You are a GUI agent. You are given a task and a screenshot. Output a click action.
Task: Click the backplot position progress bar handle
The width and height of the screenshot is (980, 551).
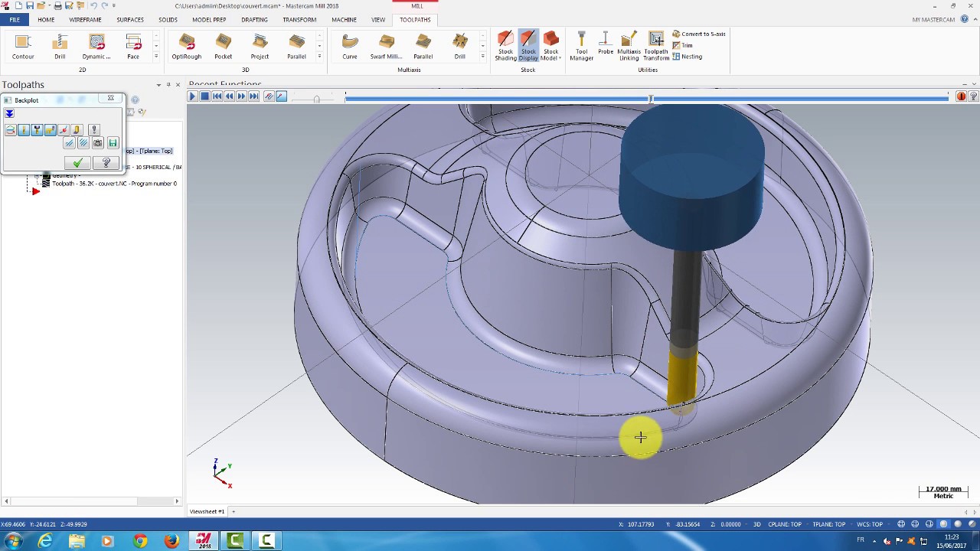pyautogui.click(x=651, y=99)
